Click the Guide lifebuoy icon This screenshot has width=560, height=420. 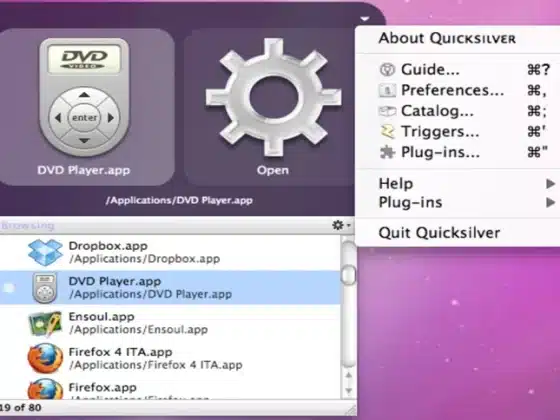[x=387, y=69]
